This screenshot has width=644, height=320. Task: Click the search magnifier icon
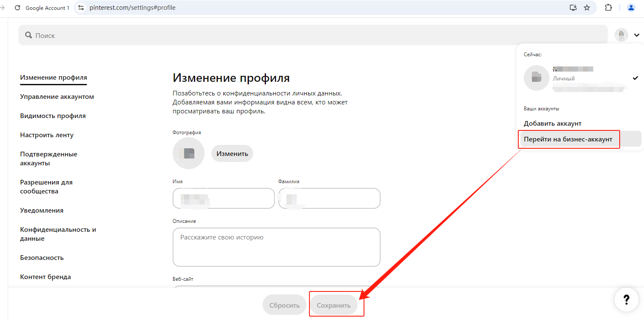tap(29, 35)
